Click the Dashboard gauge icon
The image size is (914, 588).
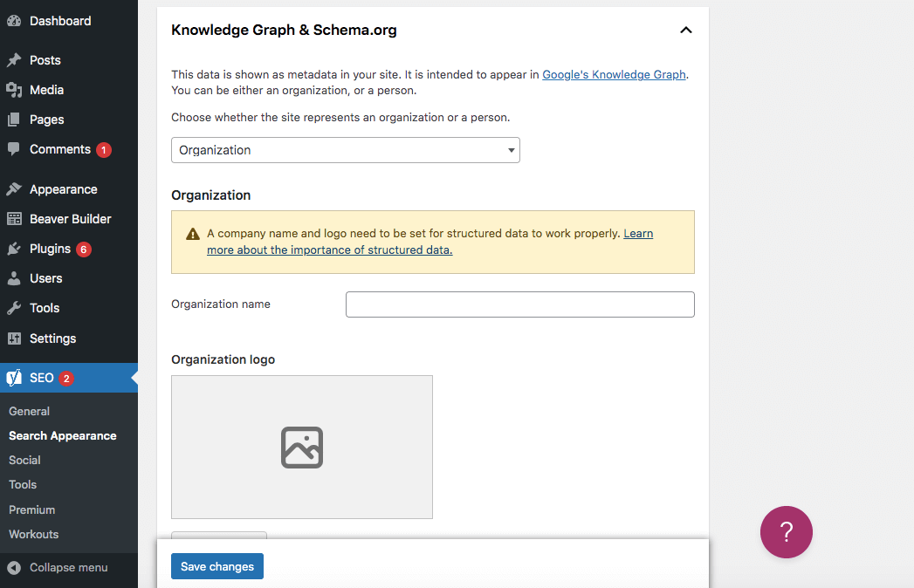14,21
